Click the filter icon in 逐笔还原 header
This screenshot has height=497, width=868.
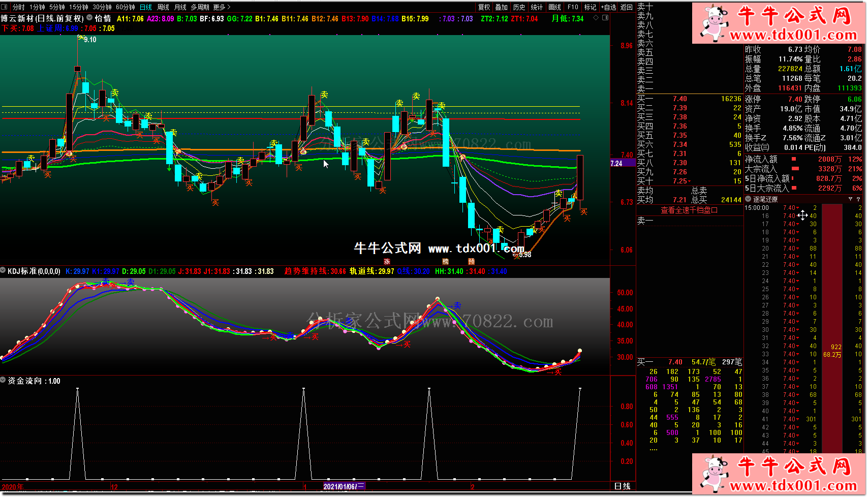click(850, 199)
